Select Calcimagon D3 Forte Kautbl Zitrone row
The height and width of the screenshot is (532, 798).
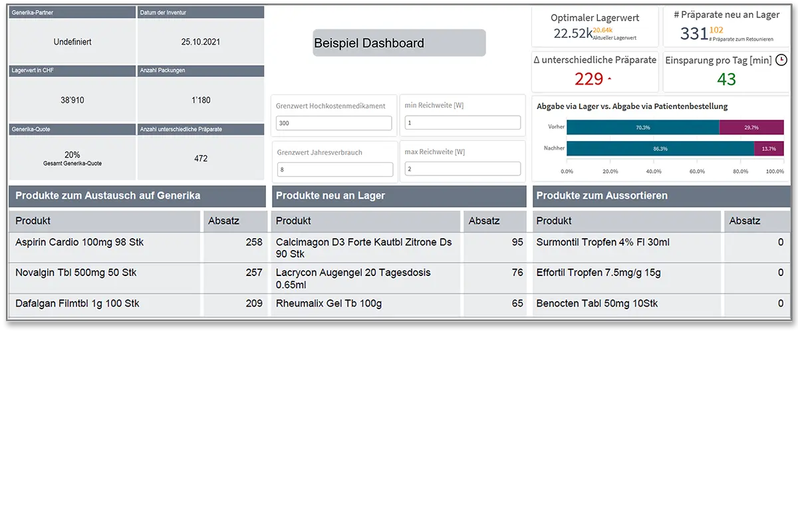coord(399,247)
